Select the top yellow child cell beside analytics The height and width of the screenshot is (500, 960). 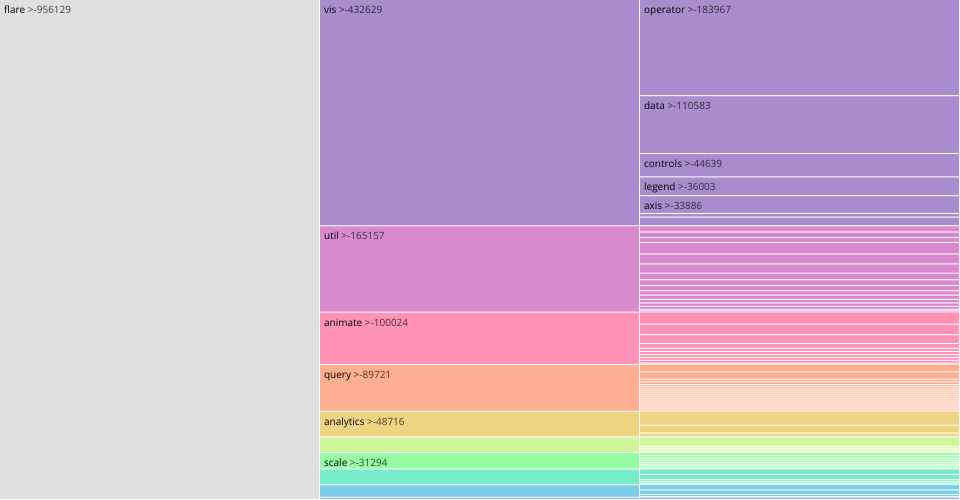pyautogui.click(x=799, y=418)
